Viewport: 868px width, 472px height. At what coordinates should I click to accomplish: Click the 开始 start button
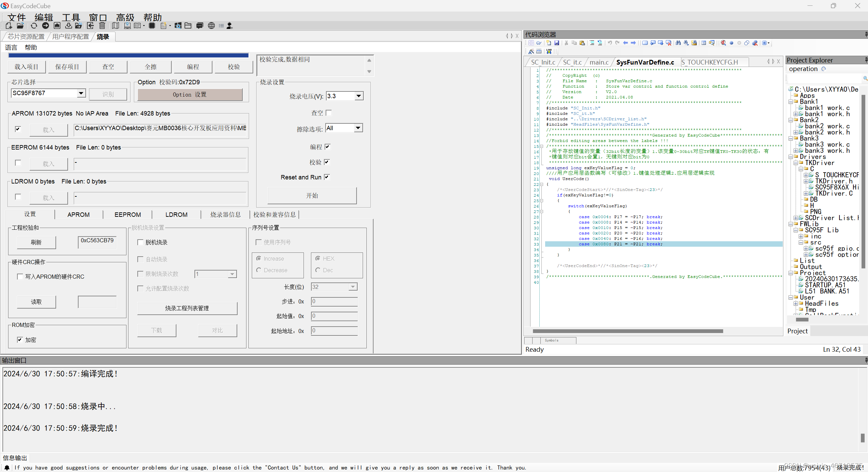pos(312,195)
